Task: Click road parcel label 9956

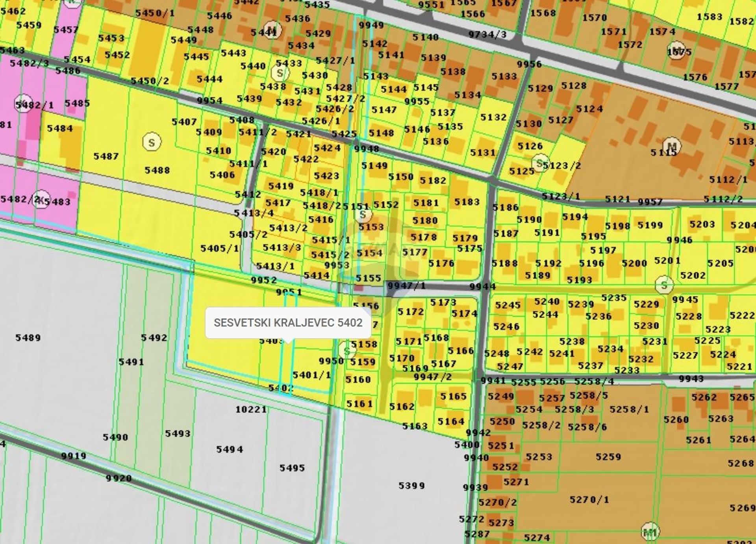Action: click(529, 64)
